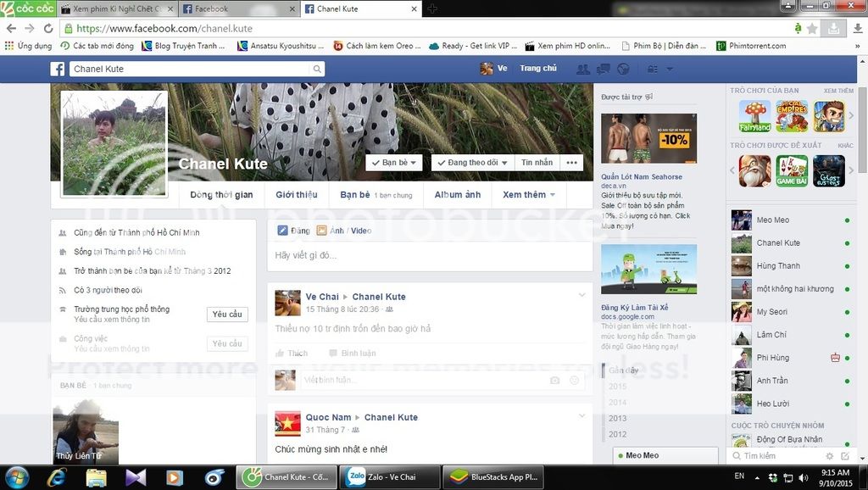Bookmark page with the star icon
Screen dimensions: 868x490
[812, 28]
